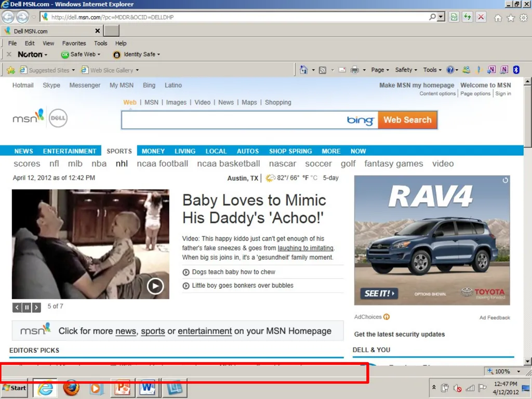The width and height of the screenshot is (532, 399).
Task: Click the Web Search button
Action: (407, 120)
